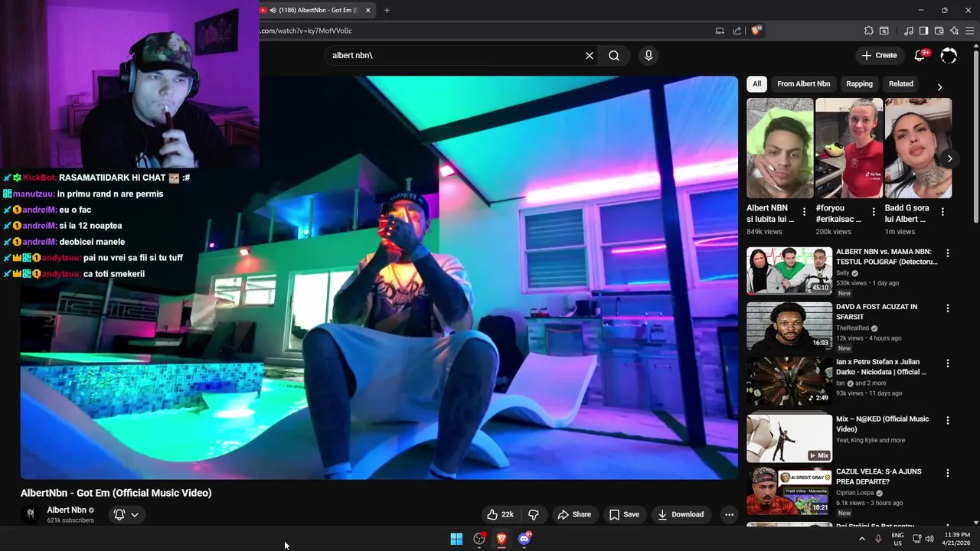
Task: Switch to the AlbertNbn - Got Em browser tab
Action: pos(316,11)
